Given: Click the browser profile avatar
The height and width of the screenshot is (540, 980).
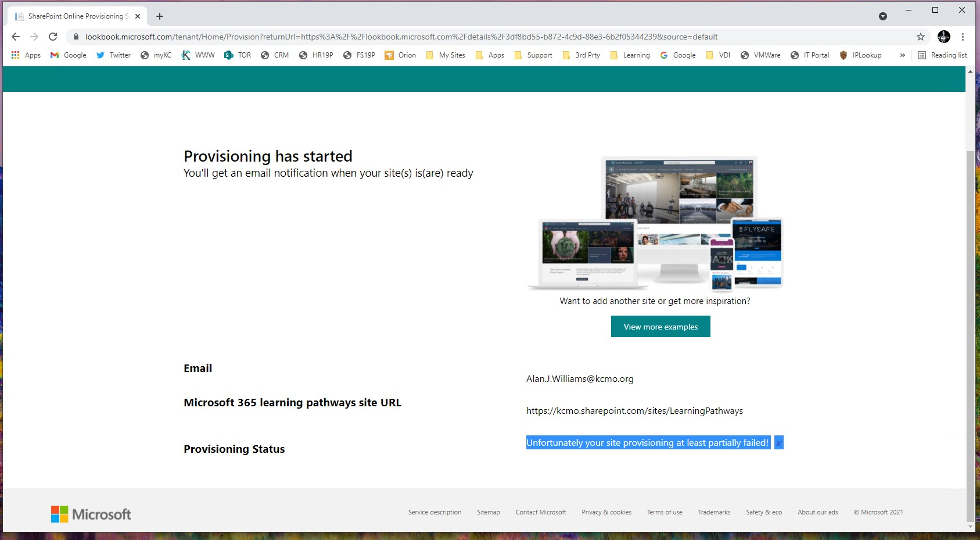Looking at the screenshot, I should (943, 36).
